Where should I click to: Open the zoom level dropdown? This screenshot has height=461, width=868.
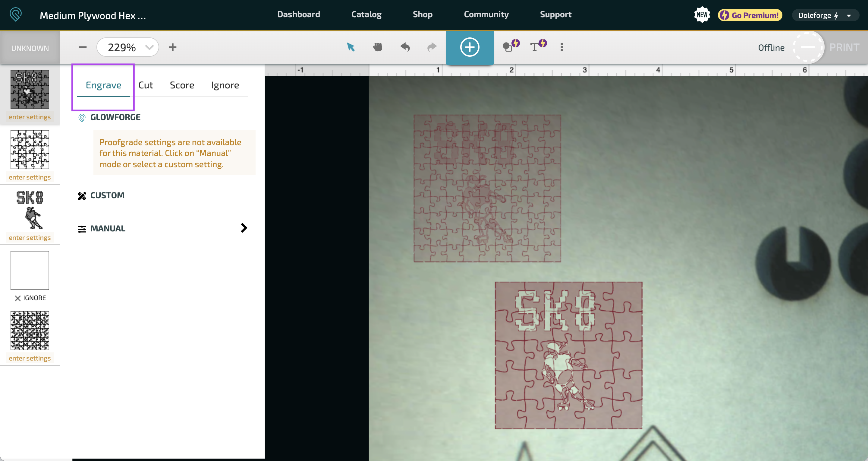tap(149, 47)
